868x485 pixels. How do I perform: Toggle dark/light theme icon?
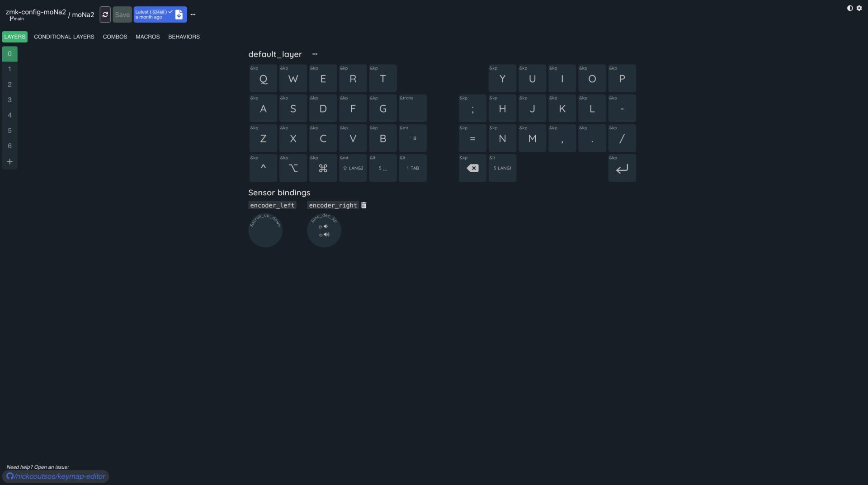coord(850,8)
